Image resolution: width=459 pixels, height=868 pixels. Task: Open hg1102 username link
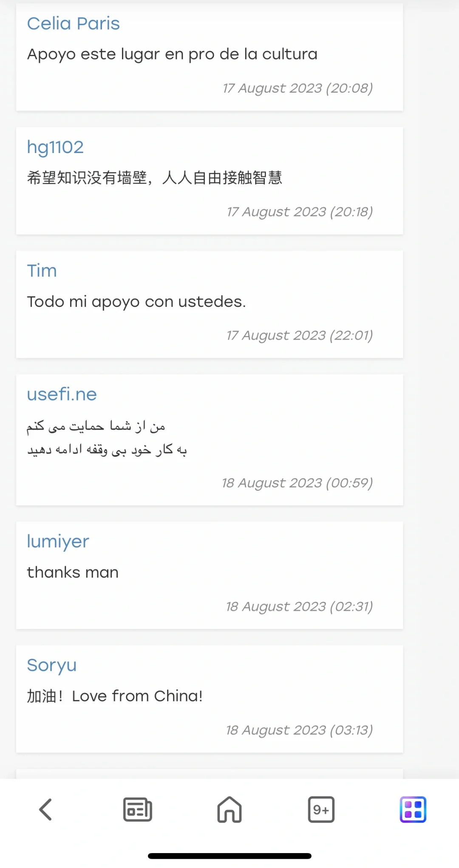point(55,147)
